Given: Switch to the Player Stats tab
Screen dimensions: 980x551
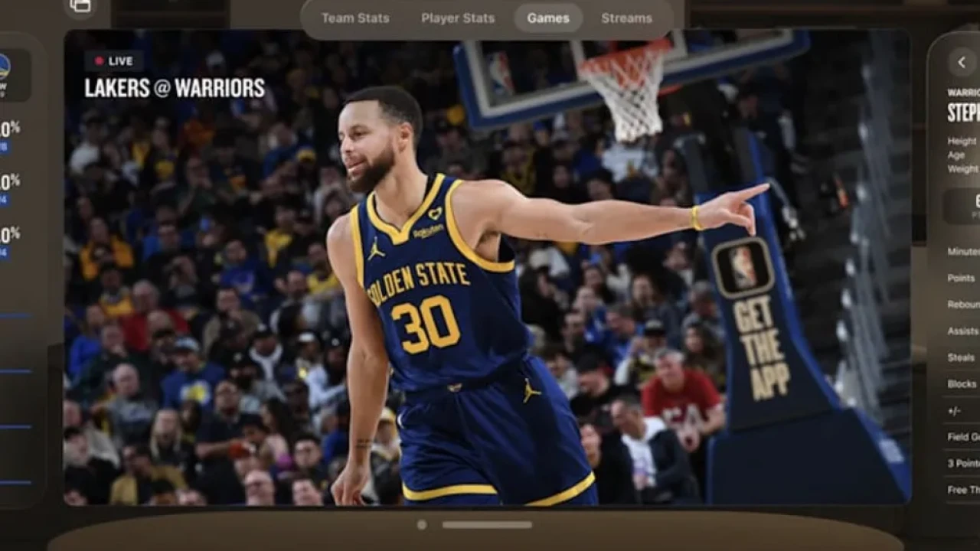Looking at the screenshot, I should 458,18.
